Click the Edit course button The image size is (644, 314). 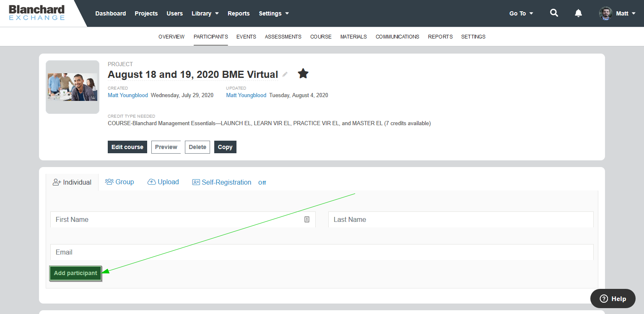(127, 147)
